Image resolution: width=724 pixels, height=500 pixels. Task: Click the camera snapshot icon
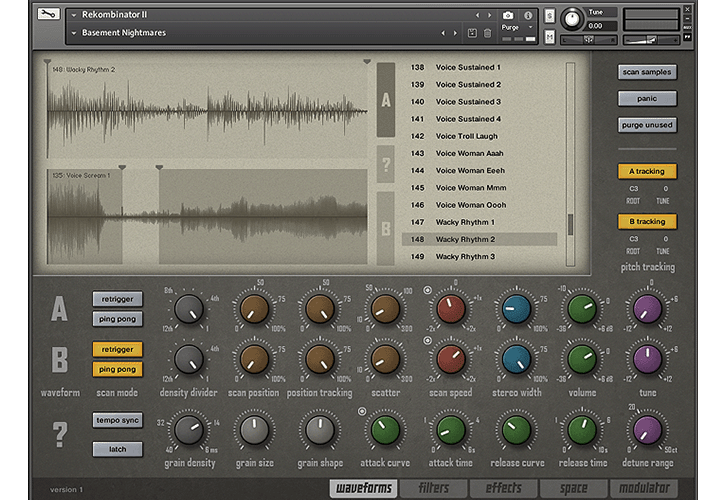[508, 15]
